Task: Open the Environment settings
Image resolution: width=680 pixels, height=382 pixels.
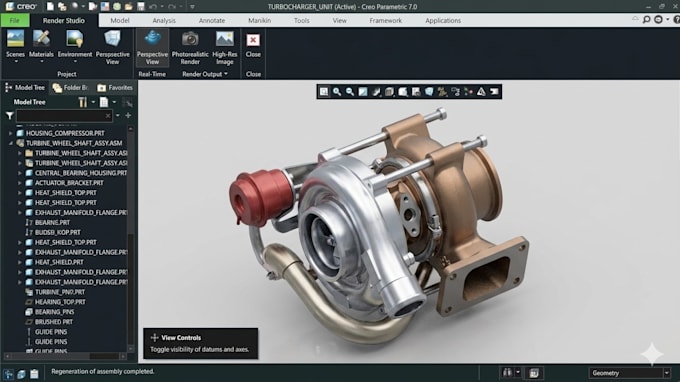Action: [x=75, y=45]
